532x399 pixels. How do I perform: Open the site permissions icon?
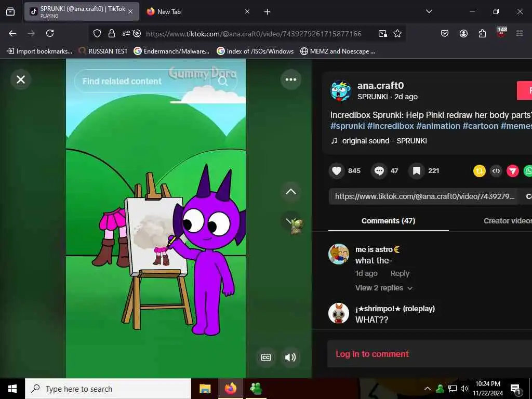click(126, 33)
